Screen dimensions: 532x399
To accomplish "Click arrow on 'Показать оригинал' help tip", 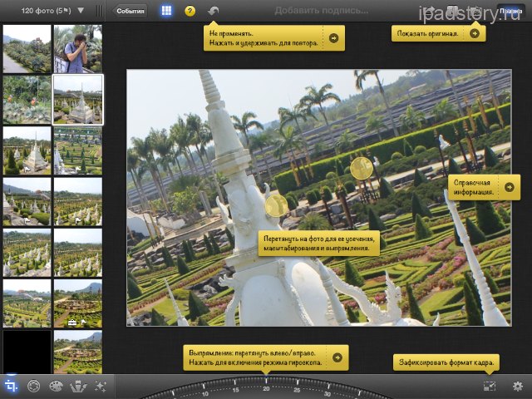I will [475, 33].
